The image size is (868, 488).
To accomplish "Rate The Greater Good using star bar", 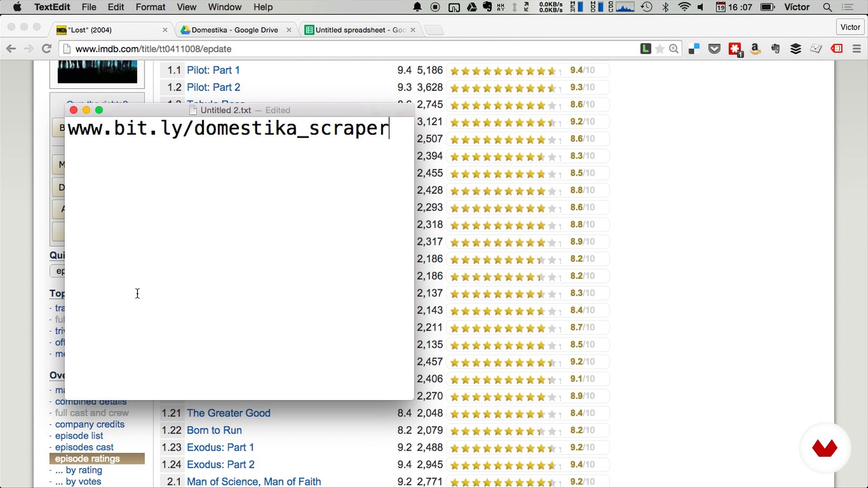I will tap(505, 414).
